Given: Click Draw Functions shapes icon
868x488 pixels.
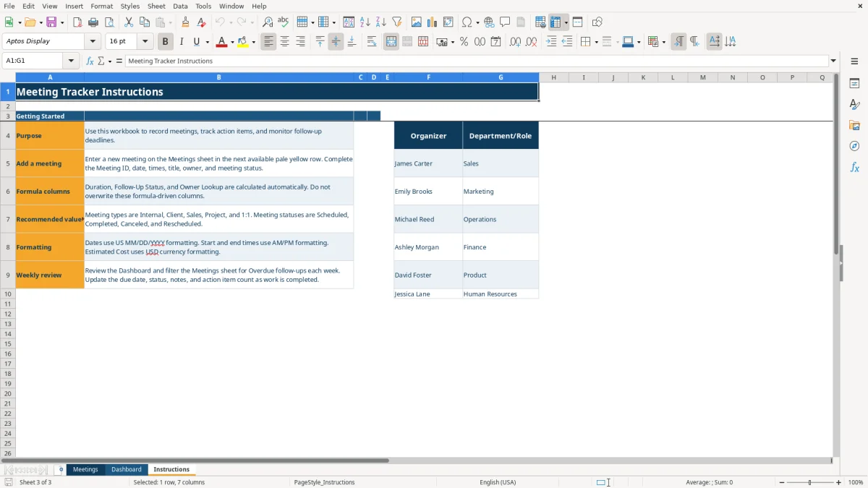Looking at the screenshot, I should pyautogui.click(x=597, y=22).
